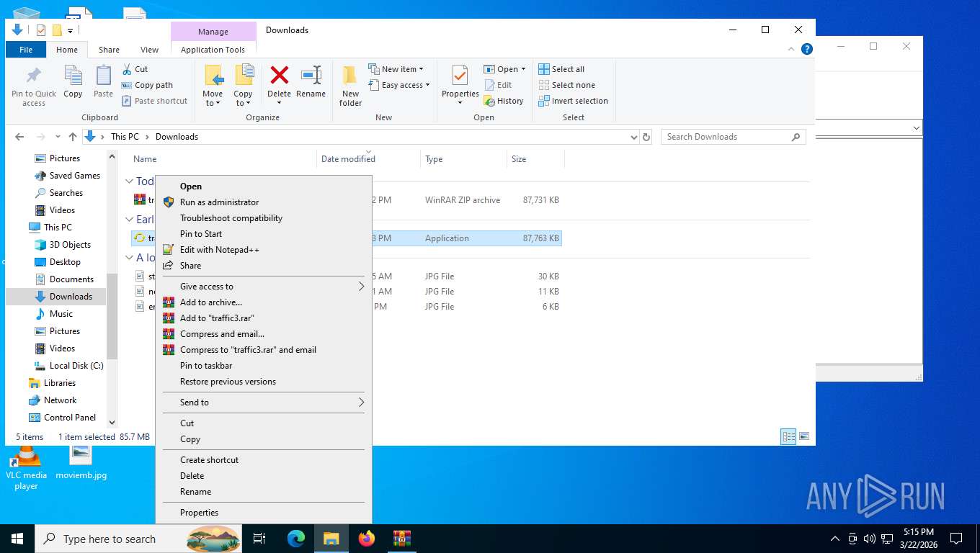Open the Easy access dropdown

[x=398, y=85]
